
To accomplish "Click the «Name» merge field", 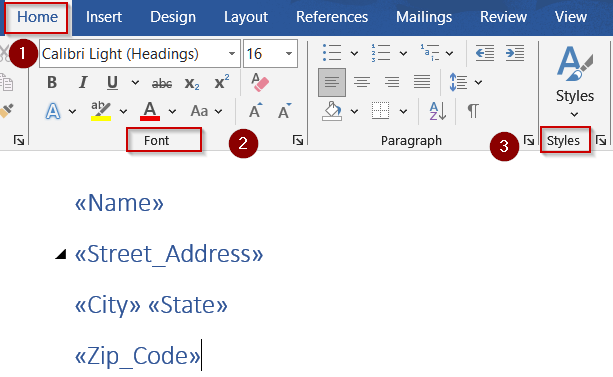I will 119,203.
